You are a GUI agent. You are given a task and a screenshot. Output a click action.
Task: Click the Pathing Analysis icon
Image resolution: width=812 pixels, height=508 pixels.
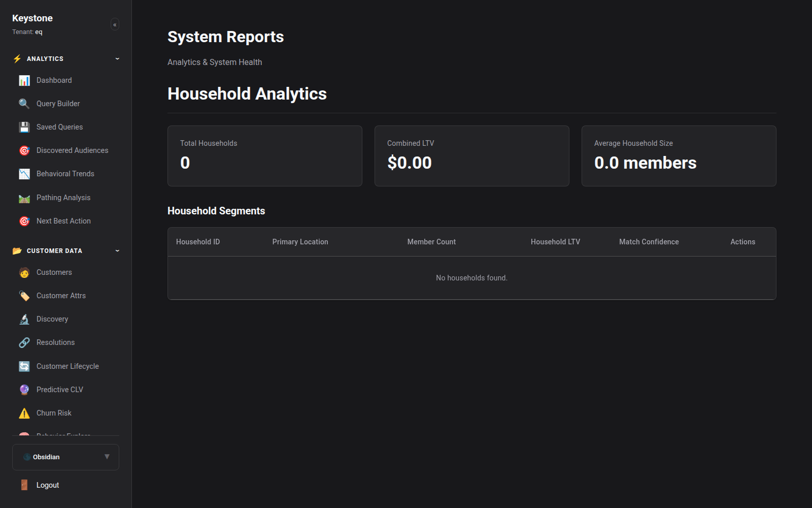[24, 198]
